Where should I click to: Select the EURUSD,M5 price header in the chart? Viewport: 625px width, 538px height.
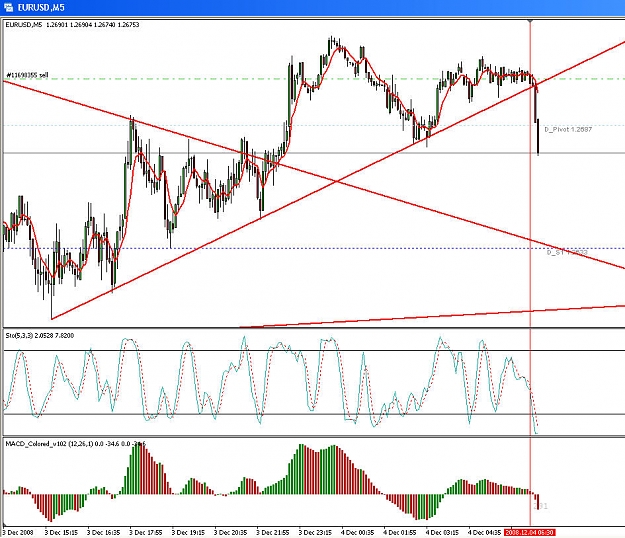72,25
